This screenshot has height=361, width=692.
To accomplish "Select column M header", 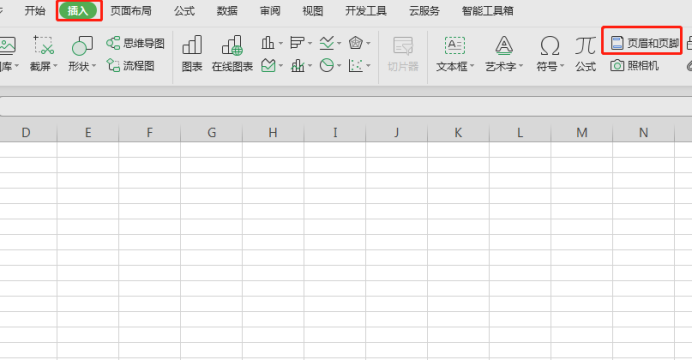I will [582, 132].
